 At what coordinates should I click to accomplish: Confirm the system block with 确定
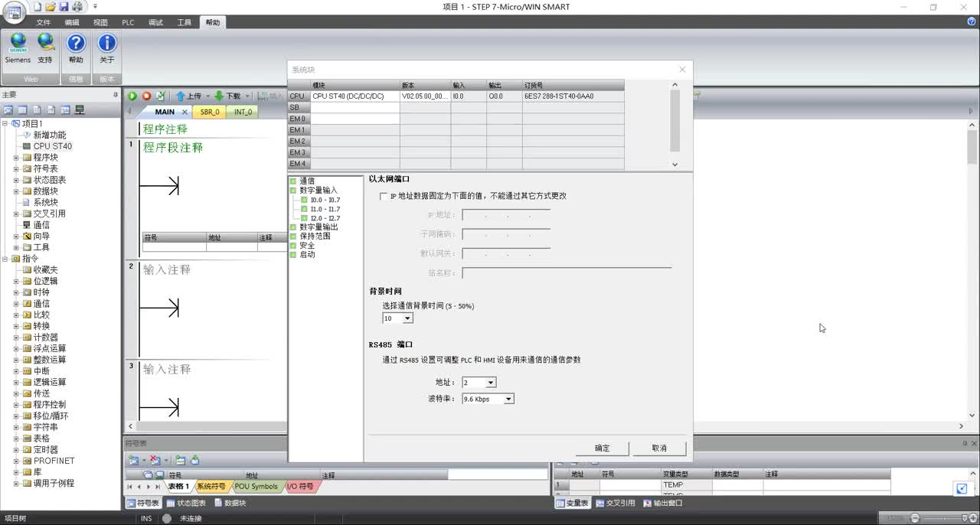tap(603, 448)
